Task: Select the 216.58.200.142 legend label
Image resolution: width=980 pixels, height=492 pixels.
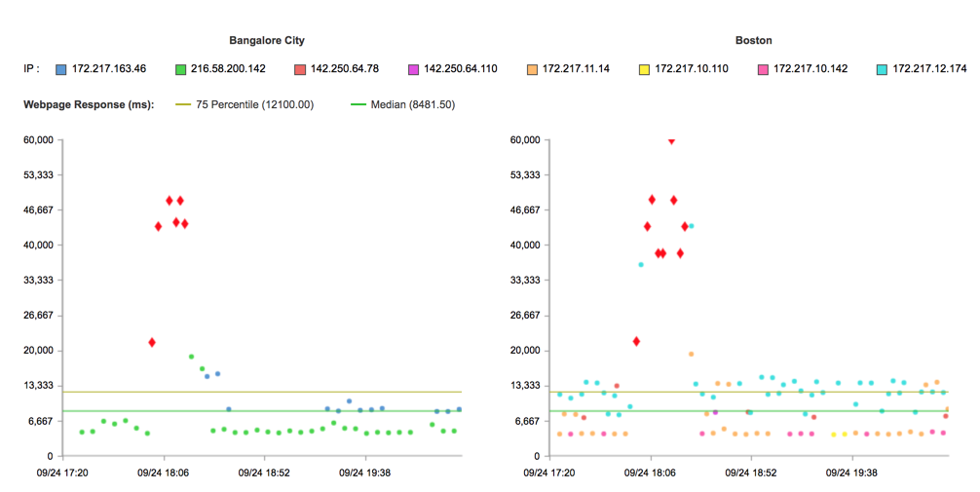Action: [x=228, y=69]
